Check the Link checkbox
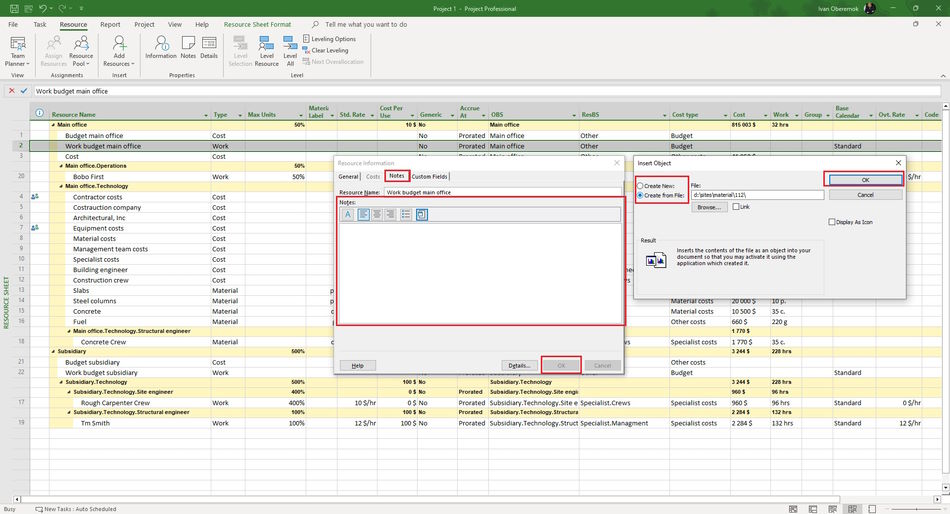The image size is (950, 514). click(x=736, y=207)
